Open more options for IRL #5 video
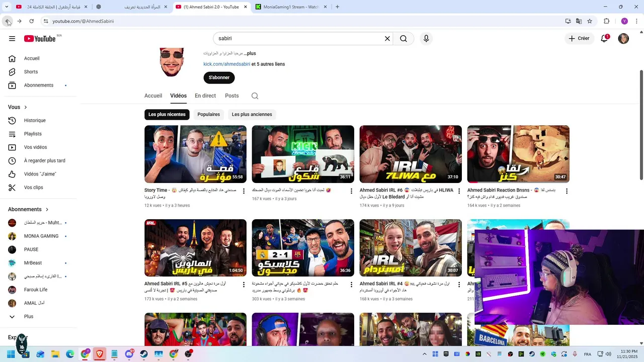Viewport: 644px width, 362px height. point(244,285)
